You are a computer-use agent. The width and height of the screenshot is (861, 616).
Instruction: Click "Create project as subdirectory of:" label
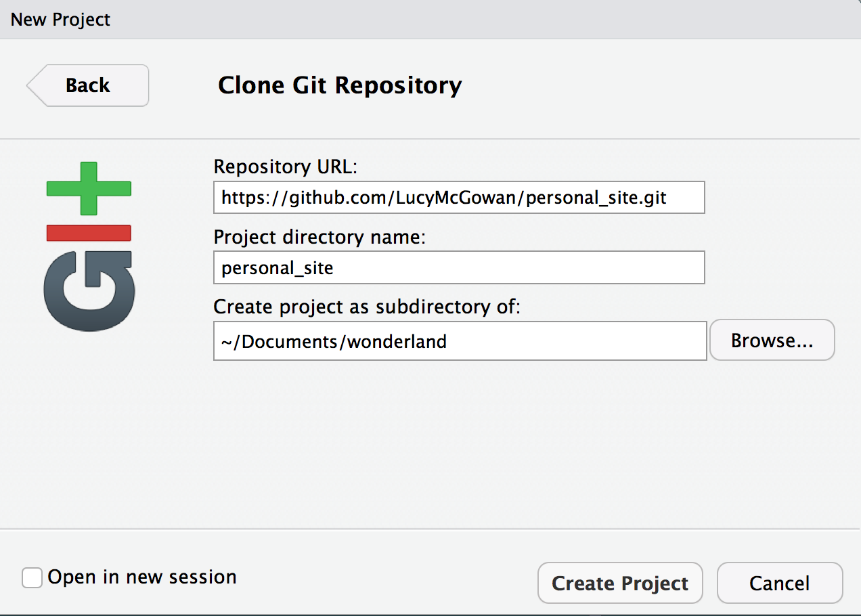tap(366, 307)
